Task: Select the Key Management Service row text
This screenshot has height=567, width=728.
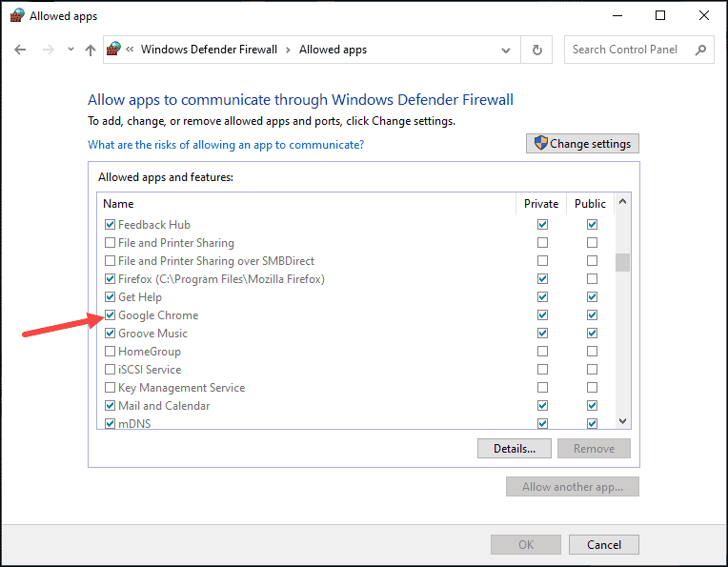Action: pyautogui.click(x=182, y=388)
